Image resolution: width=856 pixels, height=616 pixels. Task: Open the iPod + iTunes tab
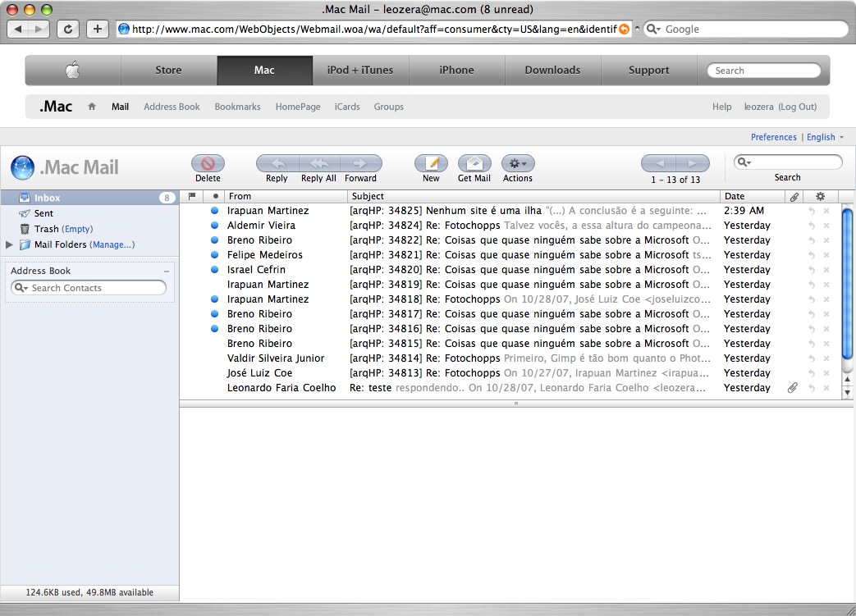(x=360, y=70)
